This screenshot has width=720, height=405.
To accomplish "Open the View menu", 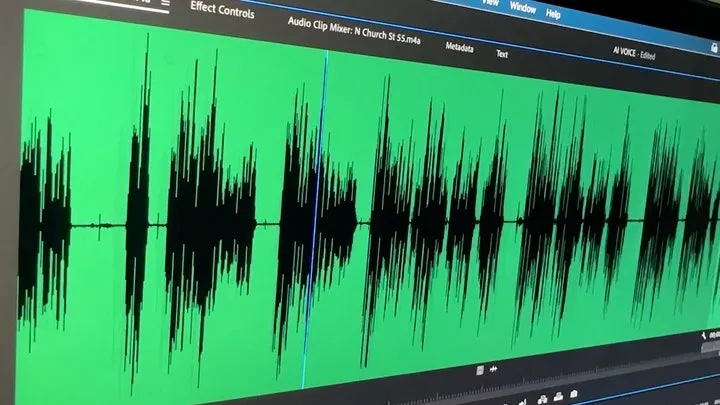I will tap(490, 3).
